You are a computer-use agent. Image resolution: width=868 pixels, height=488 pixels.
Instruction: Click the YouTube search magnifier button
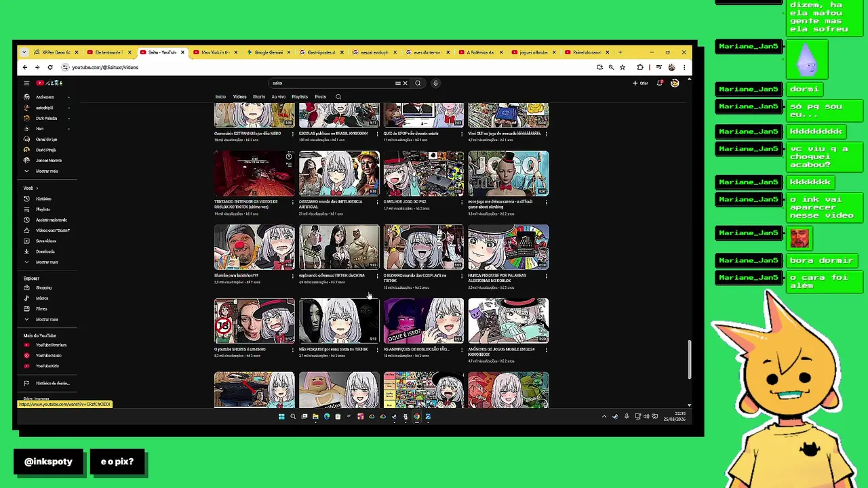[x=418, y=83]
